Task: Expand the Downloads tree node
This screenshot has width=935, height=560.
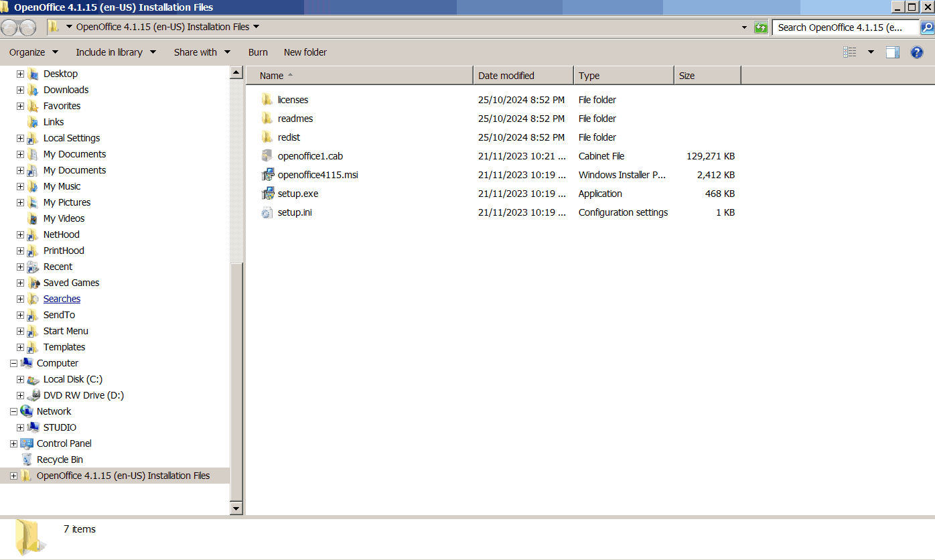Action: 20,90
